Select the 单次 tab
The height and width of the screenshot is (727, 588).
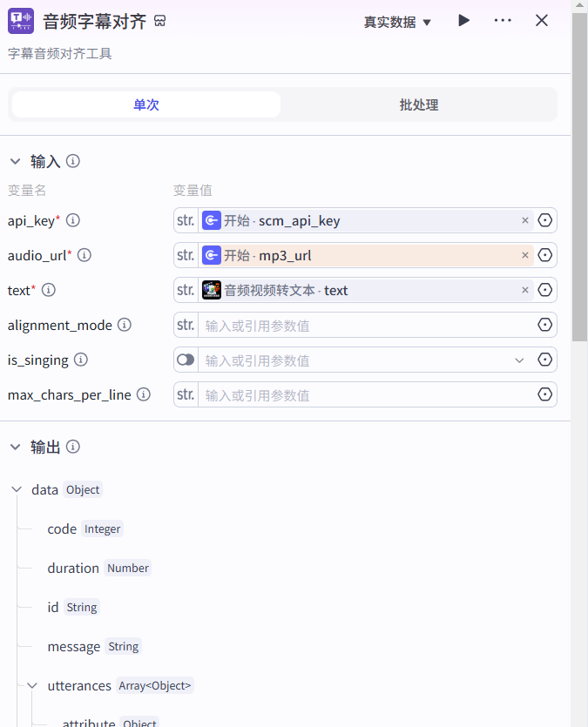(x=145, y=104)
